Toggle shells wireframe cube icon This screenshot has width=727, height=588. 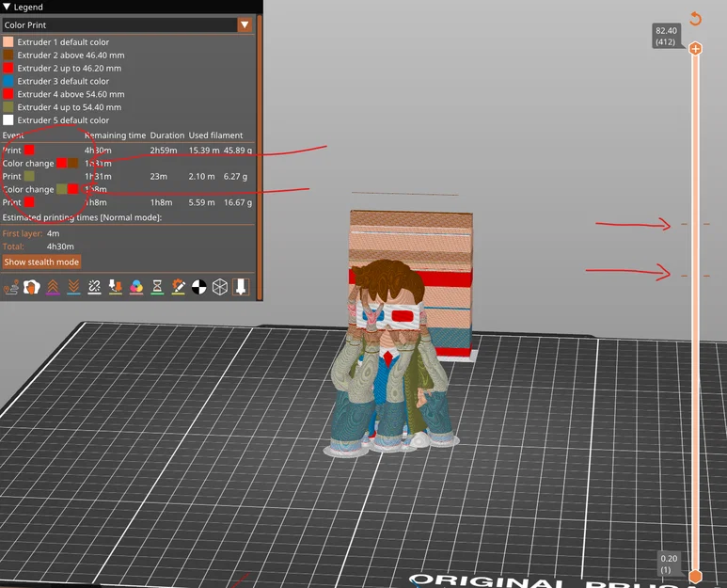coord(220,287)
